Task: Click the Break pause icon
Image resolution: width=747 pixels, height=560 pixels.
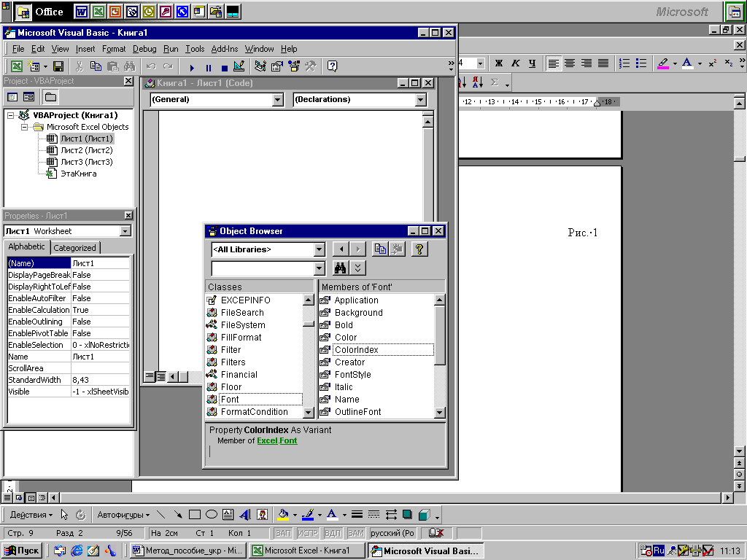Action: coord(208,68)
